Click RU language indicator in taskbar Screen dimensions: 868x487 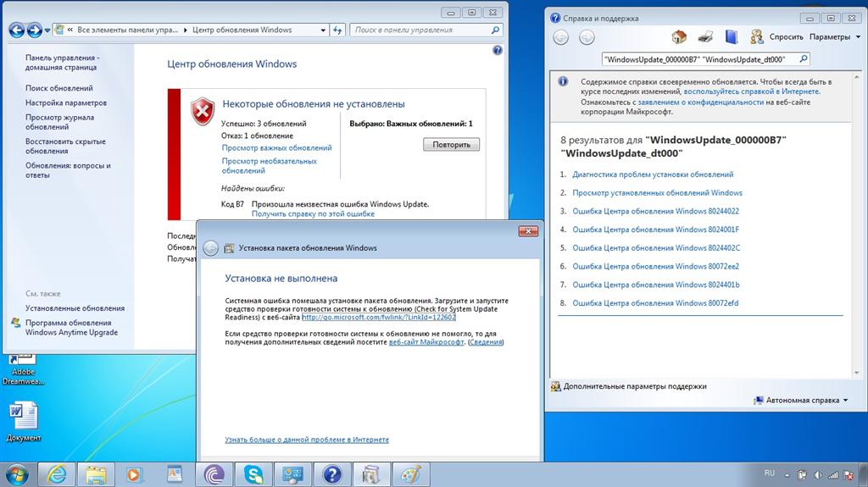point(770,473)
